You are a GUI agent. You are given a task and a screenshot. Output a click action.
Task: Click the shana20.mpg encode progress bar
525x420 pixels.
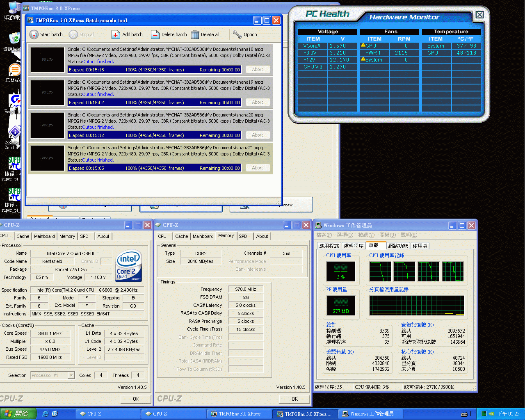[x=154, y=135]
